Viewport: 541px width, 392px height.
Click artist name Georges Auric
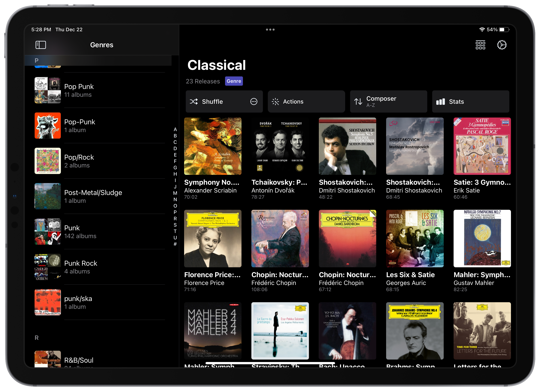[x=406, y=283]
